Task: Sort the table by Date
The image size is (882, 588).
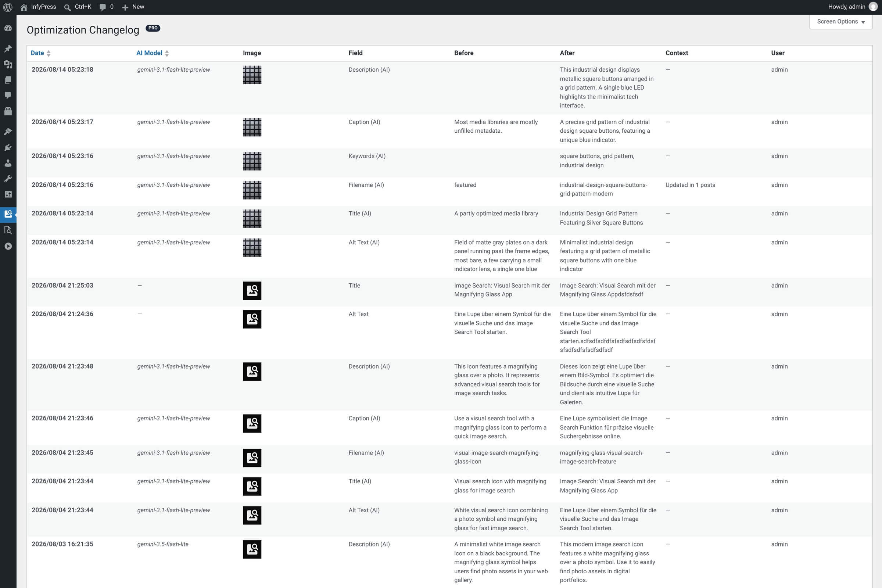Action: pos(37,53)
